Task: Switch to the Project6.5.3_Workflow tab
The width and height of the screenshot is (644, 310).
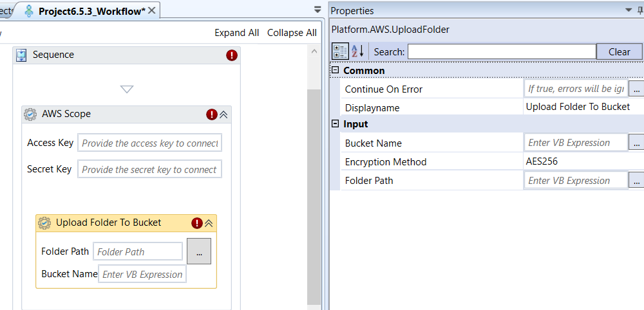Action: 91,12
